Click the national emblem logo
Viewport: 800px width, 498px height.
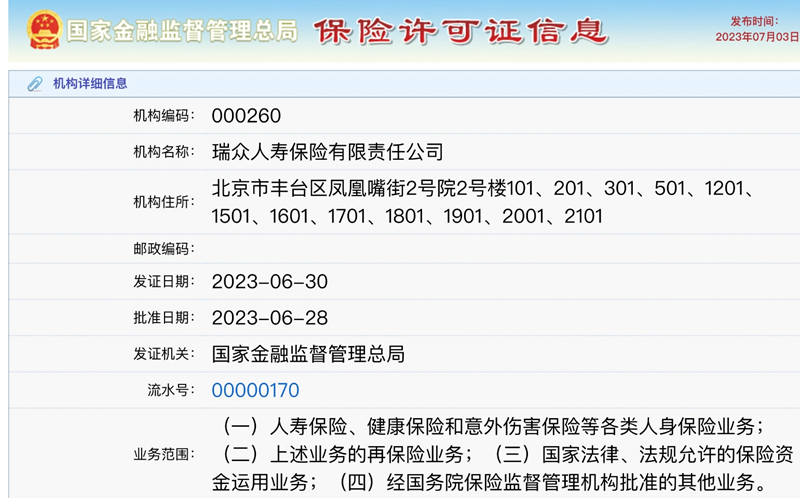click(x=44, y=30)
